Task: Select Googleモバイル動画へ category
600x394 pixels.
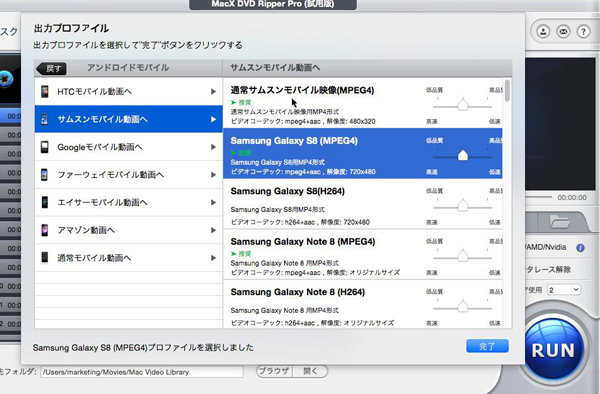Action: 129,147
